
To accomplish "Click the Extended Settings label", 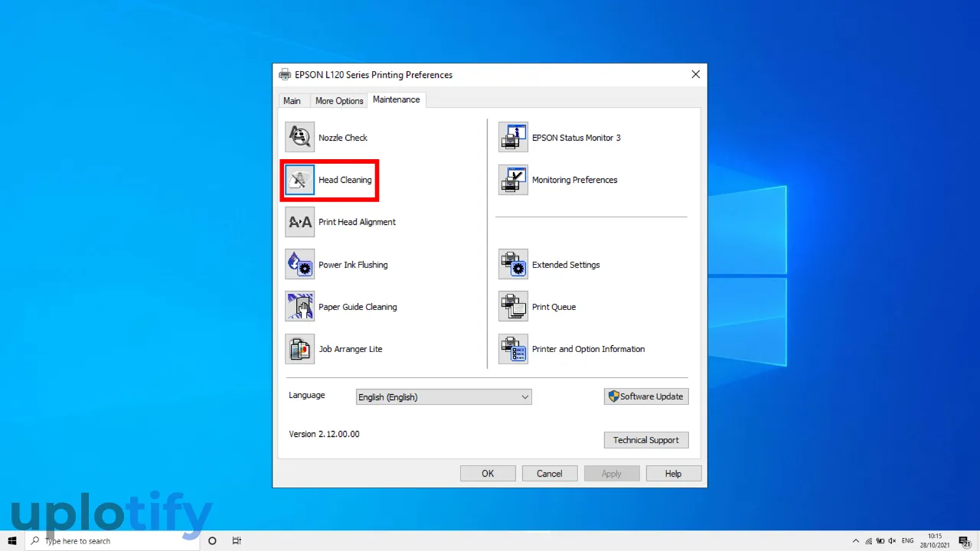I will 566,265.
